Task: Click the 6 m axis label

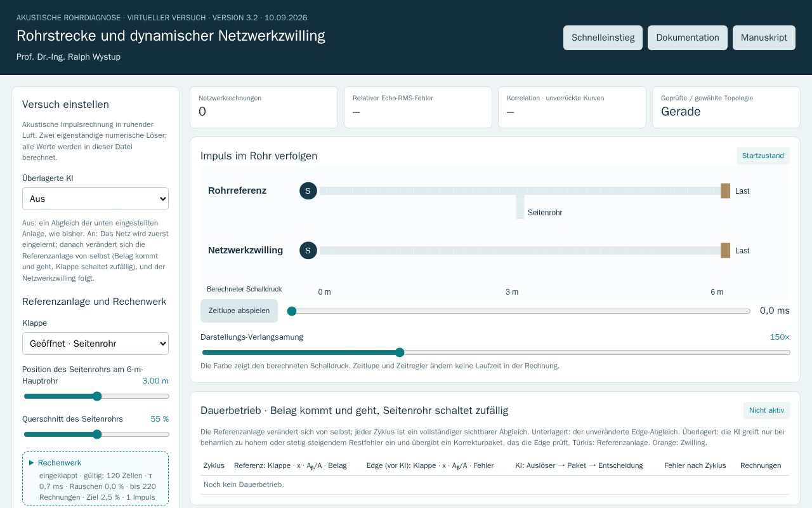Action: (717, 292)
